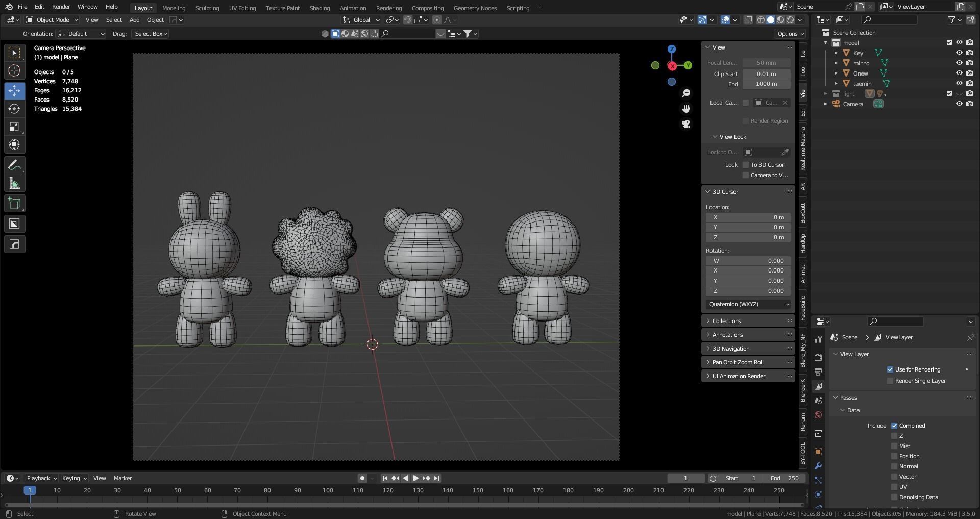Viewport: 980px width, 519px height.
Task: Click frame 100 on the timeline ruler
Action: click(x=328, y=490)
